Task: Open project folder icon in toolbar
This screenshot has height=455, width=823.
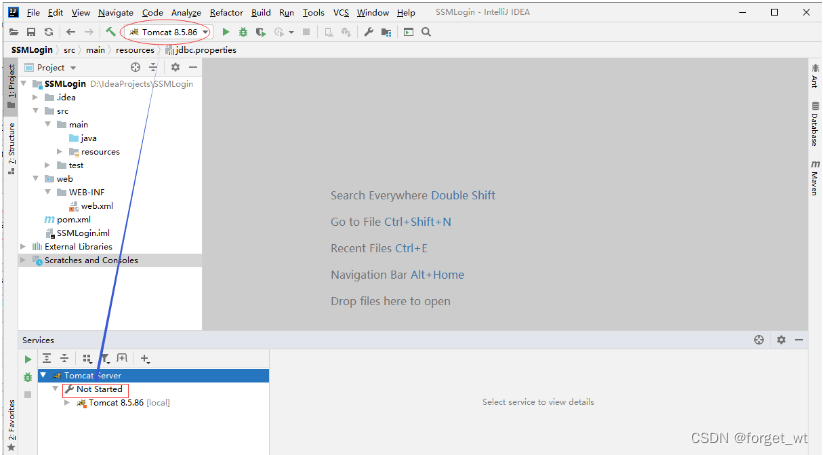Action: click(14, 32)
